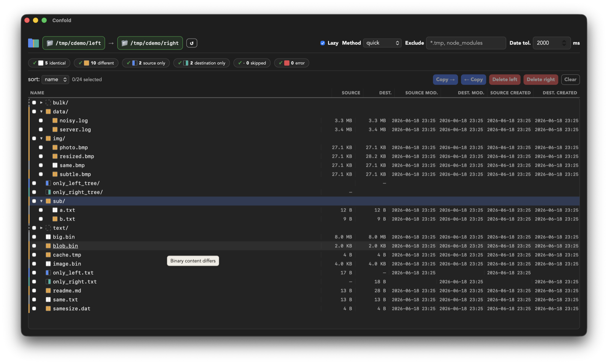
Task: Toggle the 2 source only filter
Action: (x=146, y=63)
